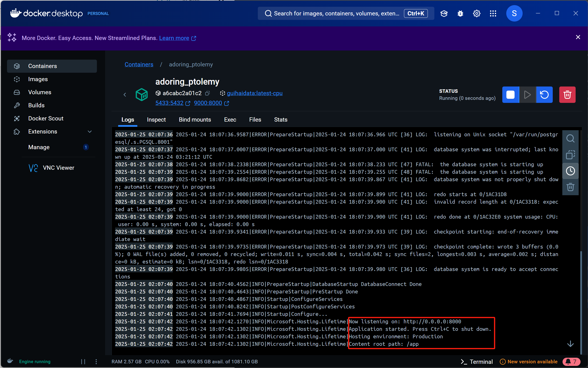Open the guihaidata:latest-cpu image link
Viewport: 588px width, 368px height.
(255, 93)
